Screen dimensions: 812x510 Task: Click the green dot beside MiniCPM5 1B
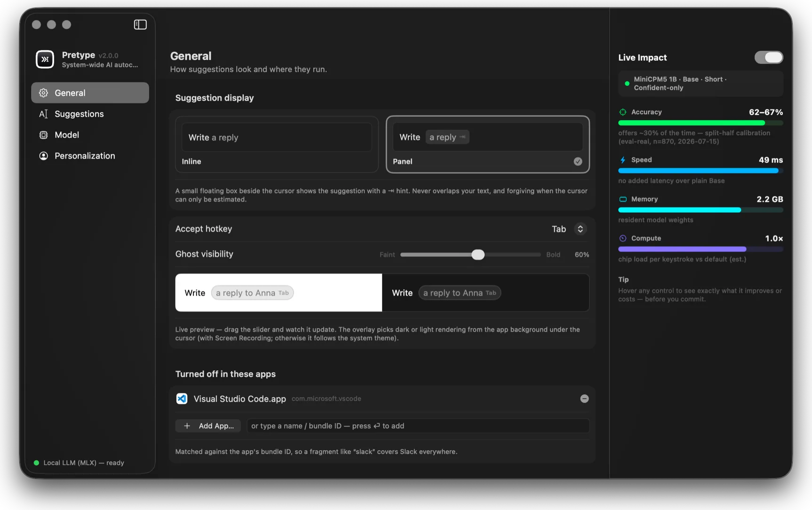coord(627,84)
